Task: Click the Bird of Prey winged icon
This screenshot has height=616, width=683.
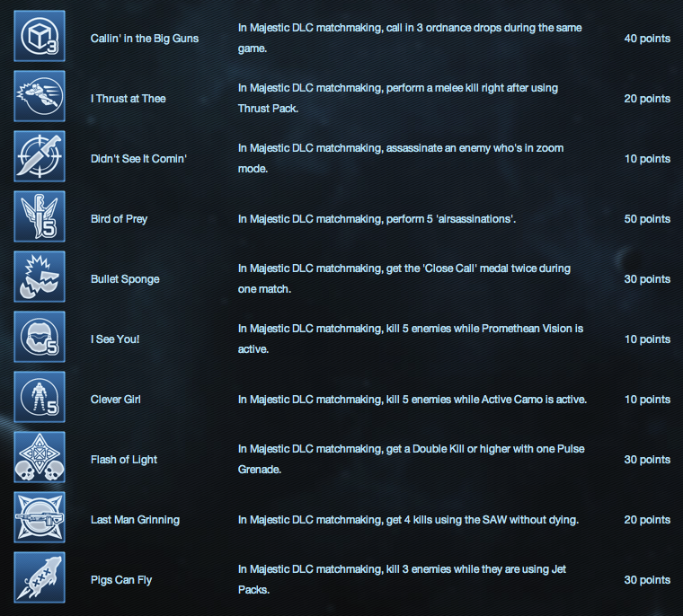Action: [x=40, y=216]
